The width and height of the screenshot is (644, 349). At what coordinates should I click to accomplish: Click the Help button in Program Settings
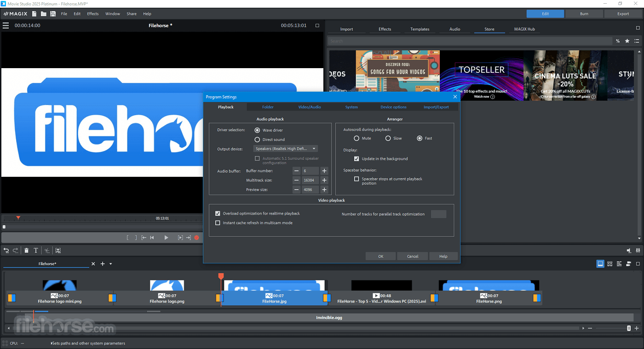click(x=443, y=256)
